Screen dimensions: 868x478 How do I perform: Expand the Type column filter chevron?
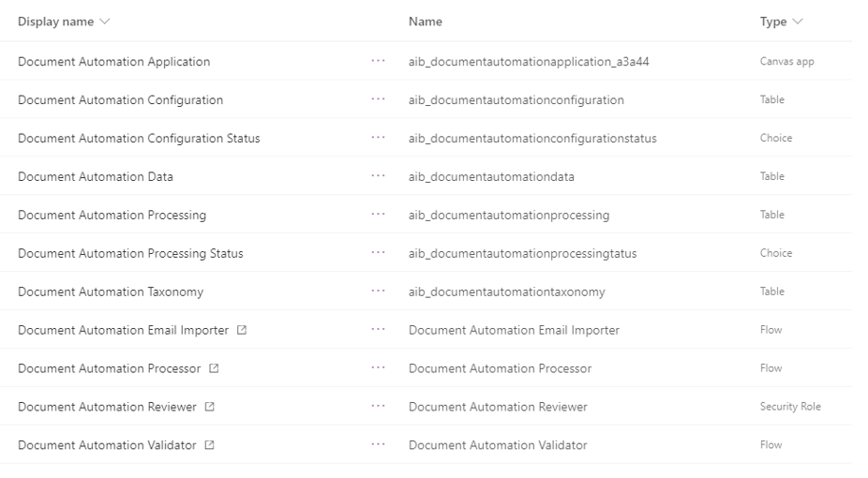(798, 22)
